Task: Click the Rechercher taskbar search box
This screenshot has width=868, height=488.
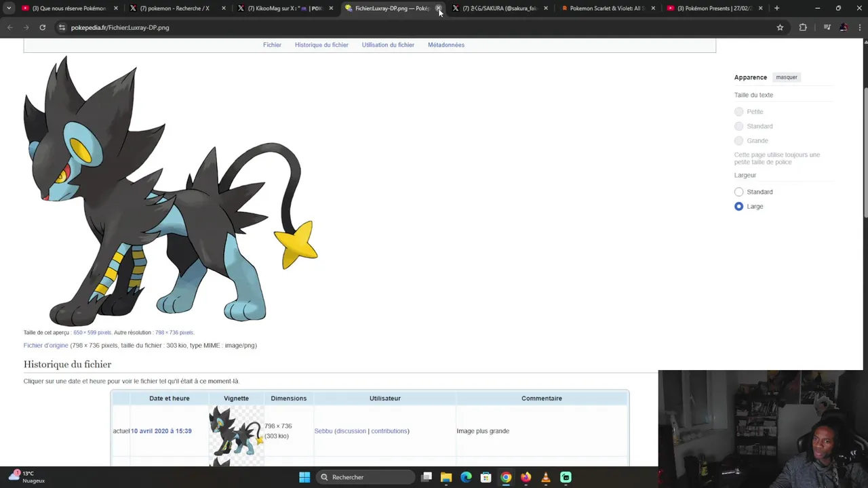Action: click(366, 477)
